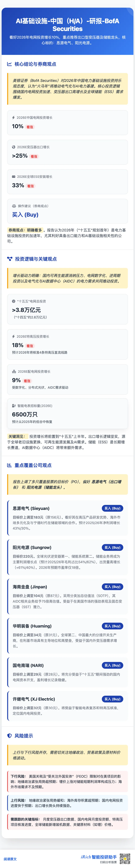Screen dimensions: 135x868
Task: Click the 看涨 tag beside 18%
Action: point(30,346)
